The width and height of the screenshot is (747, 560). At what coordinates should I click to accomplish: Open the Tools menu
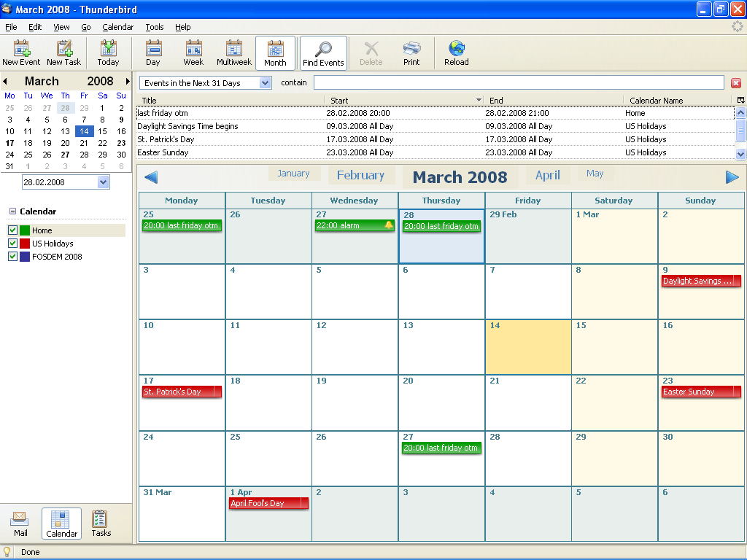tap(155, 27)
